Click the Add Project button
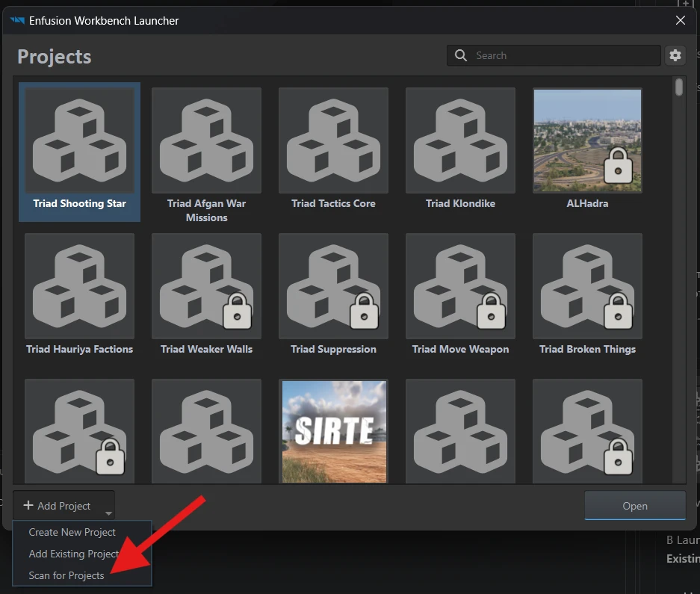 (x=64, y=506)
